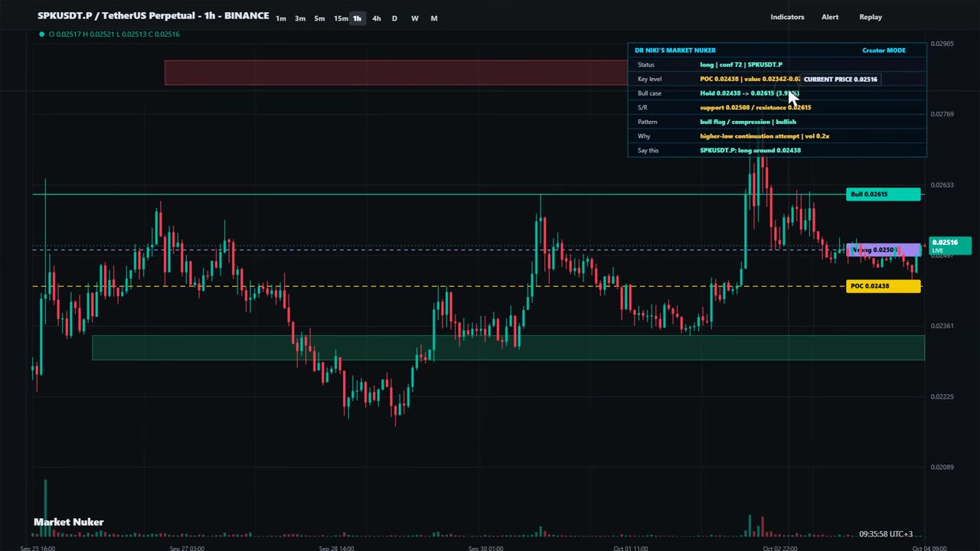Image resolution: width=980 pixels, height=551 pixels.
Task: Click the Status row value 'long | conf 72'
Action: pos(741,65)
